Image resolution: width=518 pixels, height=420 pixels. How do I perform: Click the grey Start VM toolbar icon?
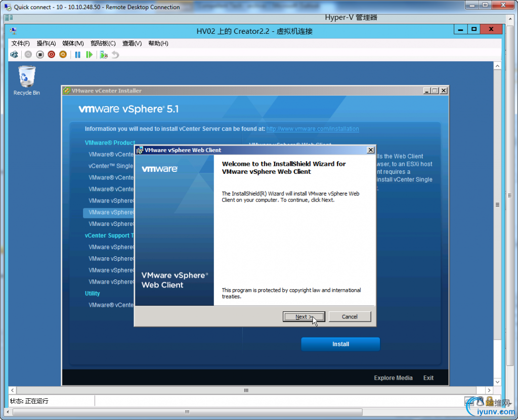28,55
